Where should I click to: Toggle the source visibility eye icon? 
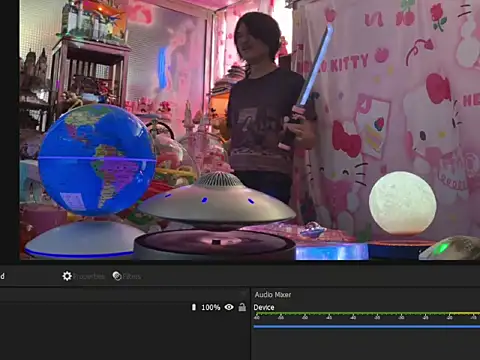click(229, 307)
